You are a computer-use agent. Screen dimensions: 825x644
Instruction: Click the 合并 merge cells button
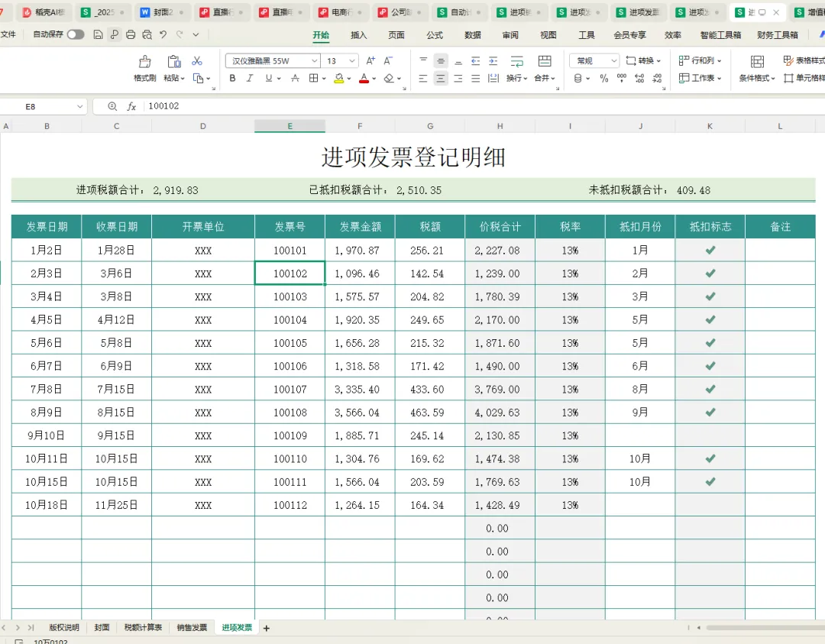[x=545, y=69]
